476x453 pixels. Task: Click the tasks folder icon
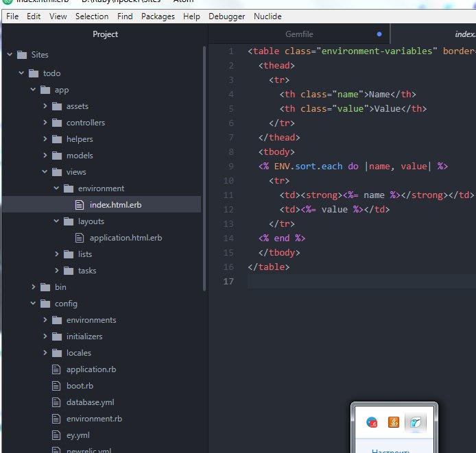(x=69, y=270)
